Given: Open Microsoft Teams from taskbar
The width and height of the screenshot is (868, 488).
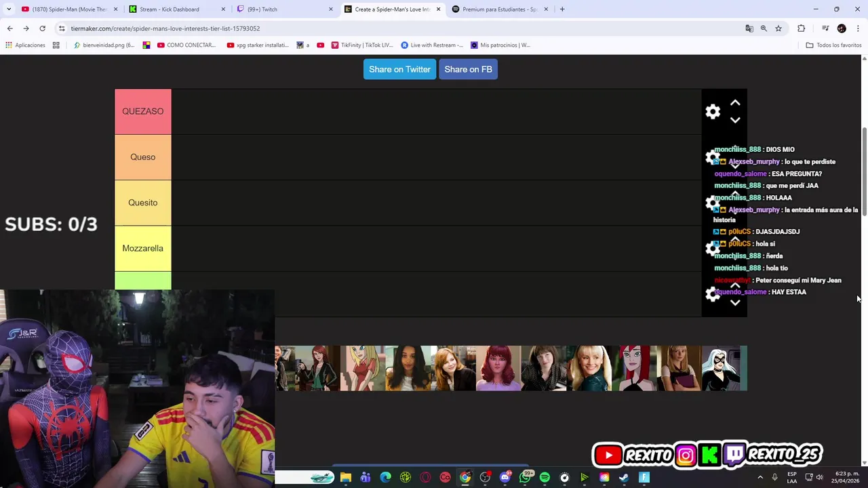Looking at the screenshot, I should tap(366, 477).
